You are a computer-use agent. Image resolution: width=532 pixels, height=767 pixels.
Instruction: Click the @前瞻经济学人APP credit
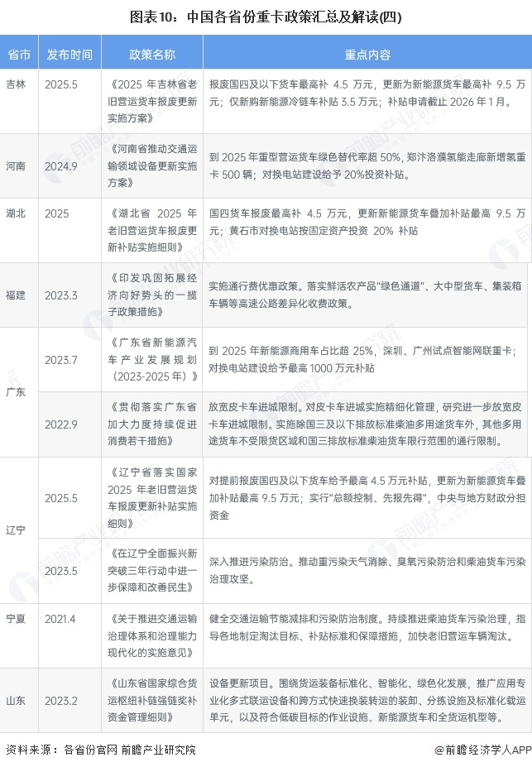click(482, 750)
